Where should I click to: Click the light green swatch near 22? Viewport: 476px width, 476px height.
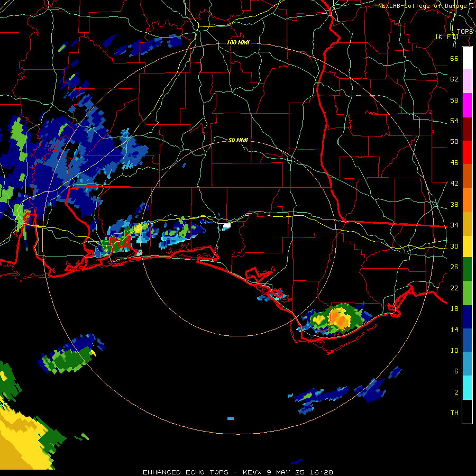467,293
